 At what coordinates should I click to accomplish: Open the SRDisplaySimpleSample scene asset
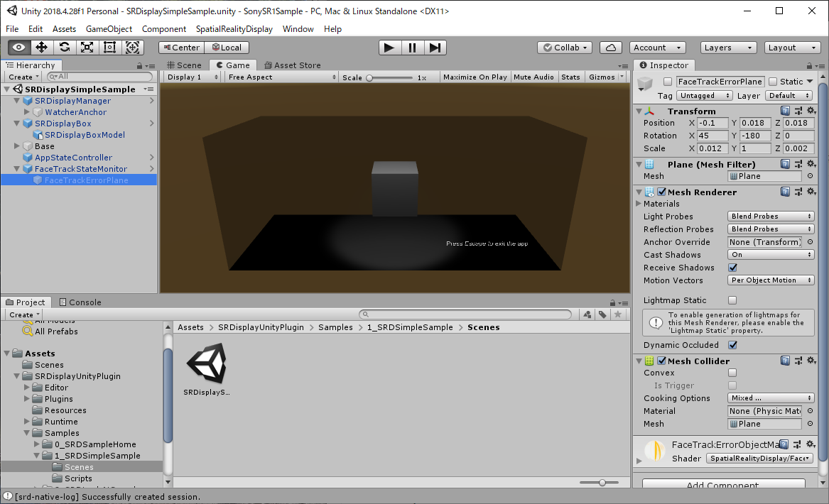(207, 369)
